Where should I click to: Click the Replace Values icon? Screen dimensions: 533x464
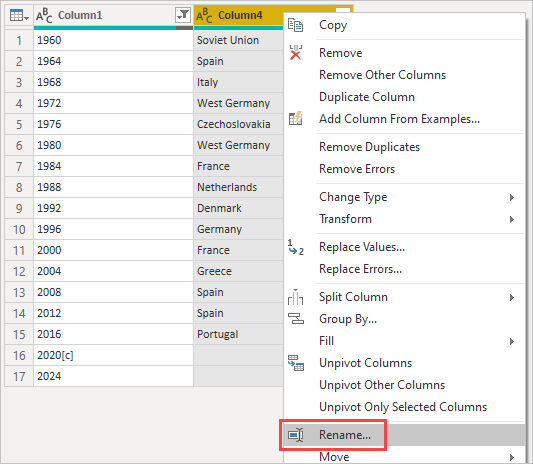click(295, 247)
